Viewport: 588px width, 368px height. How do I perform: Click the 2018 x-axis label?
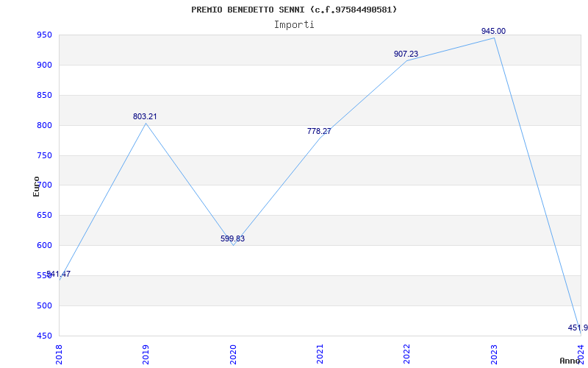(x=59, y=353)
